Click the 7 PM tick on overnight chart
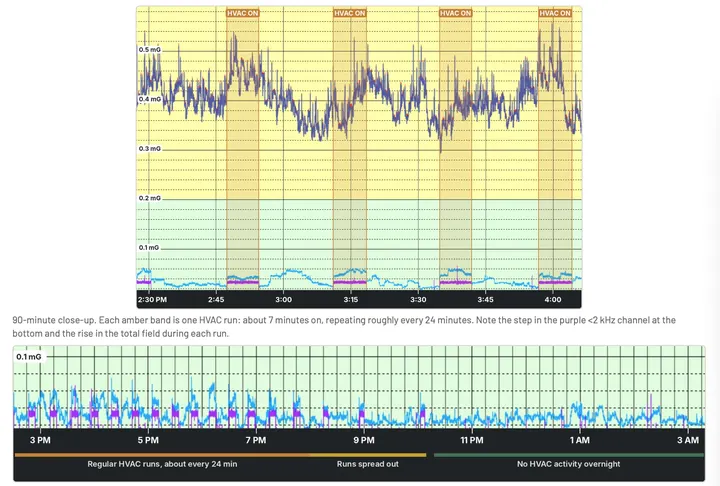 (x=256, y=440)
